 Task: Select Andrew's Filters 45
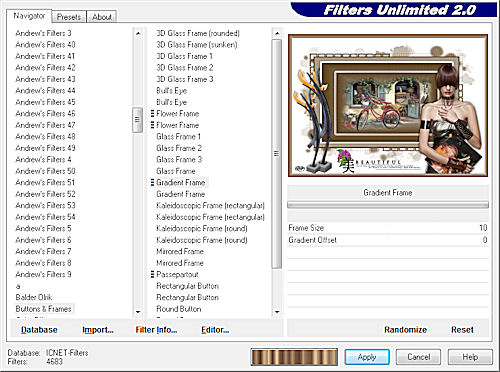[45, 102]
